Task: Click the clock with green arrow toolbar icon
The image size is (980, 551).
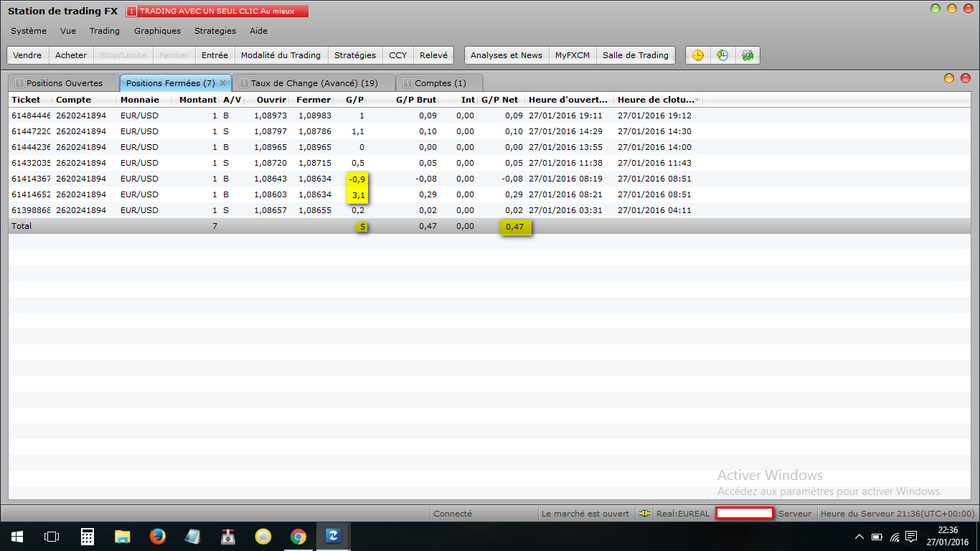Action: [722, 55]
